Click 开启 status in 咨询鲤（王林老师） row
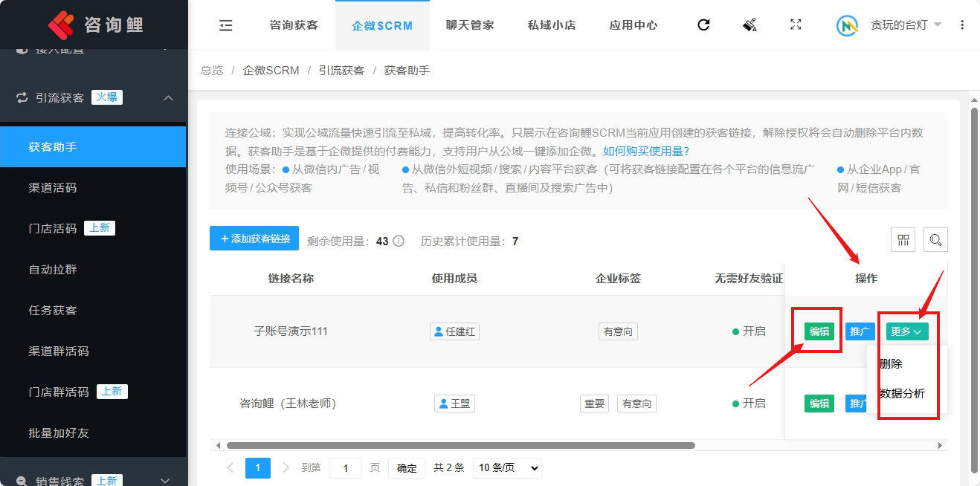Image resolution: width=980 pixels, height=486 pixels. pos(749,404)
